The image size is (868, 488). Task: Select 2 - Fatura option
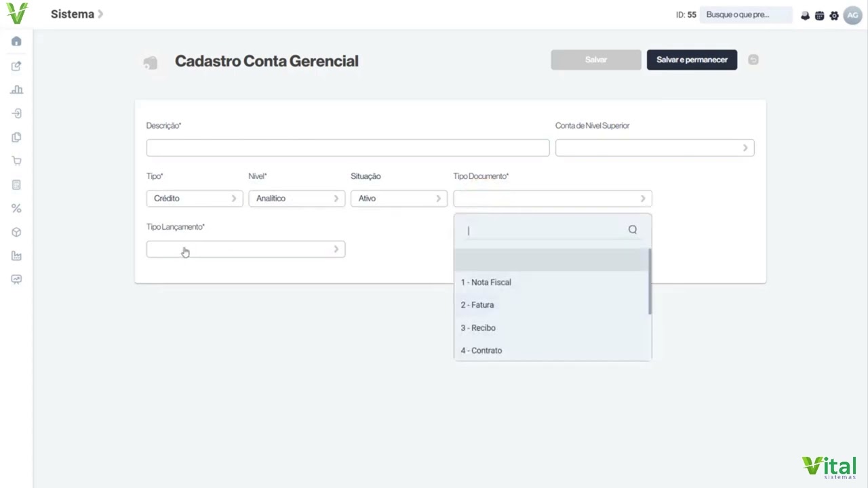click(551, 305)
